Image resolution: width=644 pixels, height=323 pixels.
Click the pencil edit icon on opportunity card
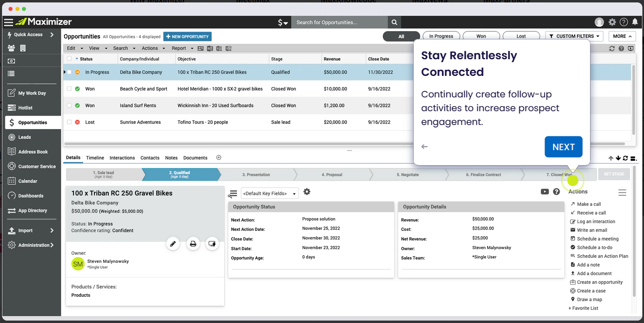coord(173,244)
